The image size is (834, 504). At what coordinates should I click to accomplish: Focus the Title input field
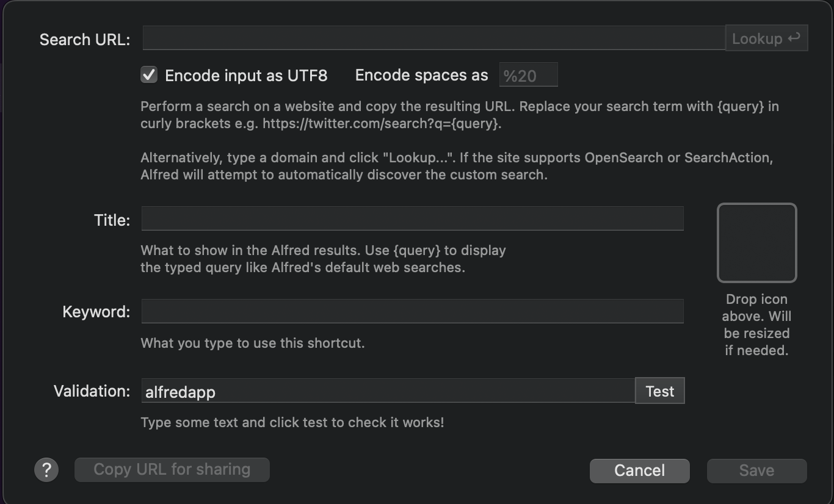tap(412, 218)
